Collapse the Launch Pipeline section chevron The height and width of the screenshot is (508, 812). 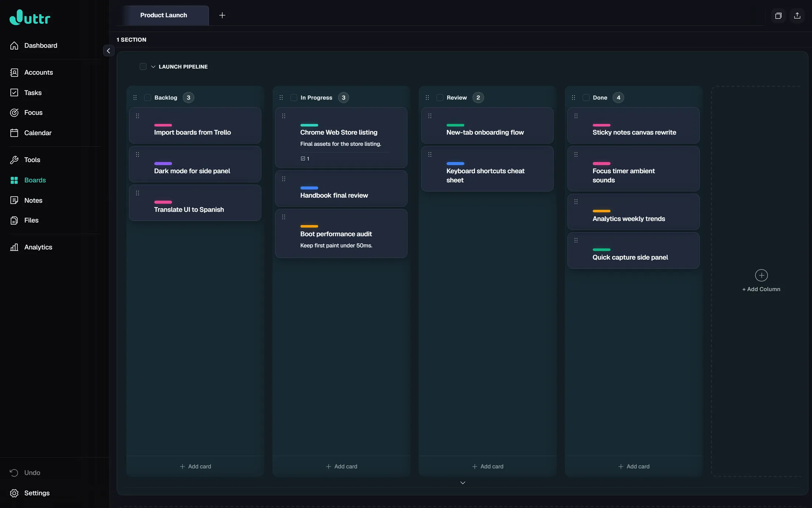coord(153,67)
